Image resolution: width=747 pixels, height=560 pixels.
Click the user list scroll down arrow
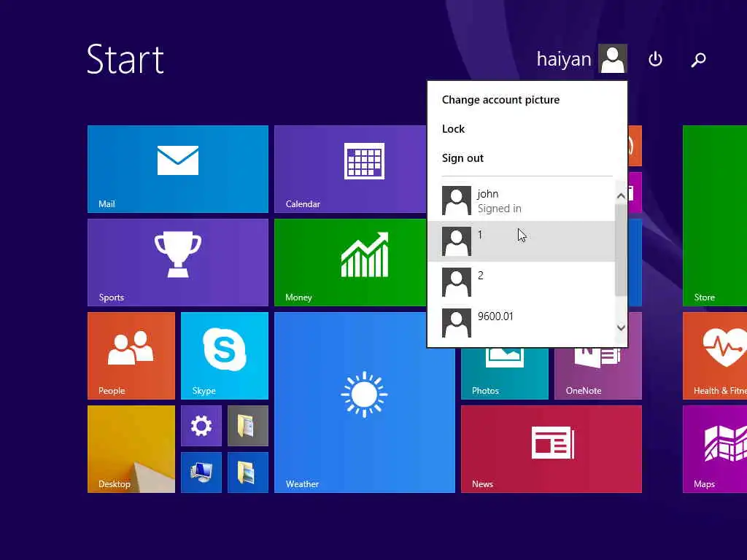coord(621,327)
